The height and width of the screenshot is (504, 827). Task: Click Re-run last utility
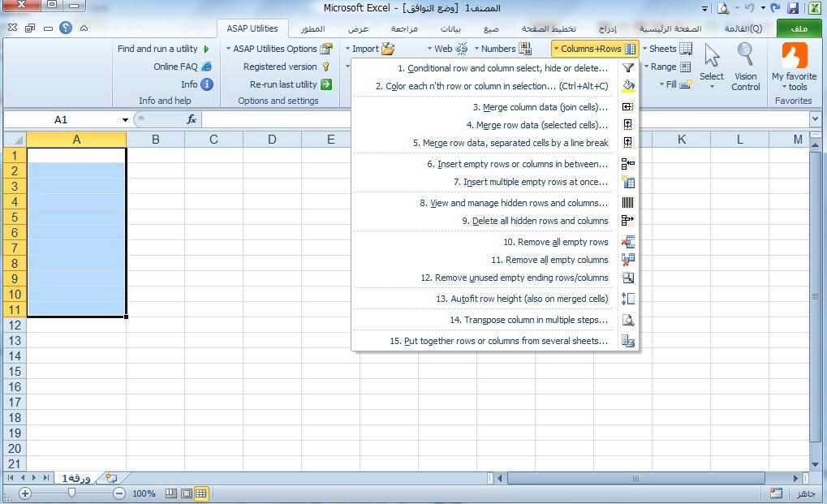(291, 84)
